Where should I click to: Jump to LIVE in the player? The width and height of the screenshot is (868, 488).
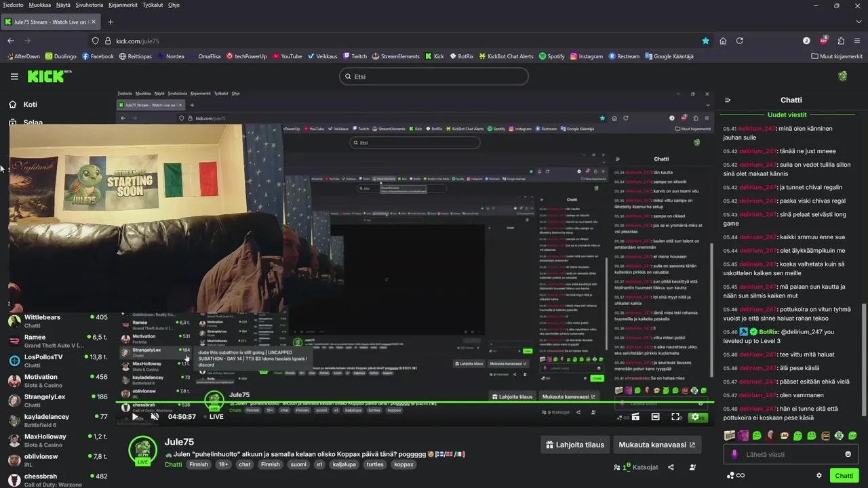point(213,417)
